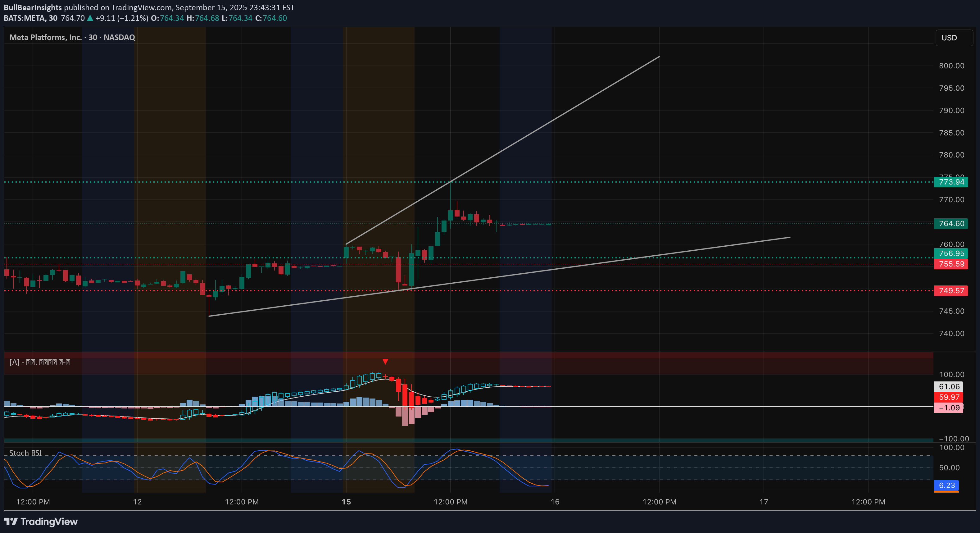
Task: Click the USD currency button
Action: tap(954, 38)
